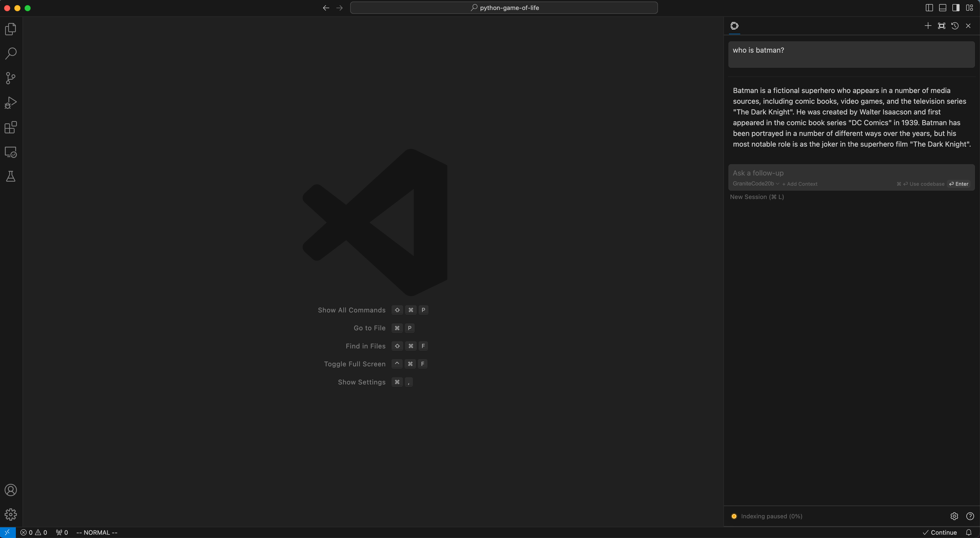Click Toggle Full Screen shortcut hint
The height and width of the screenshot is (538, 980).
(375, 364)
